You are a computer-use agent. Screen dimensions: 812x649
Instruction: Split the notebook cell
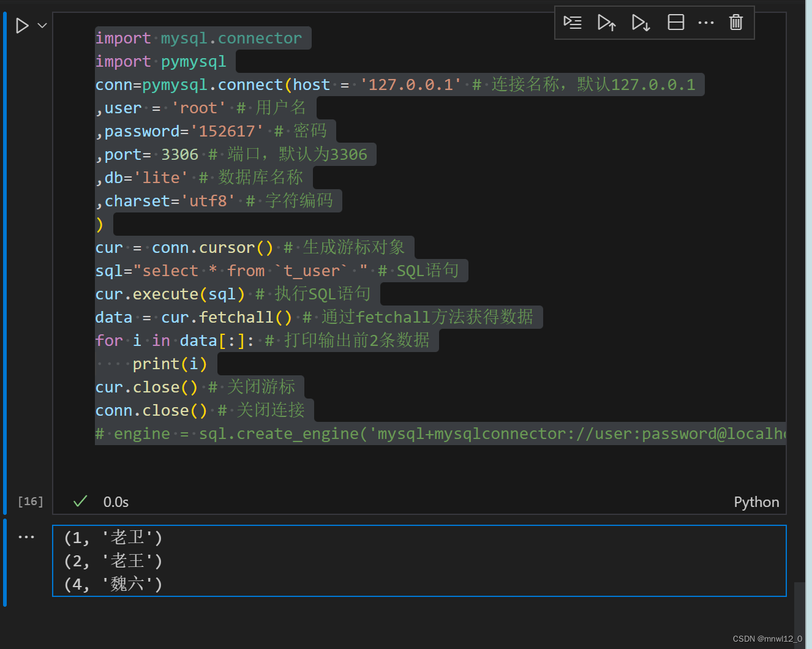tap(675, 22)
